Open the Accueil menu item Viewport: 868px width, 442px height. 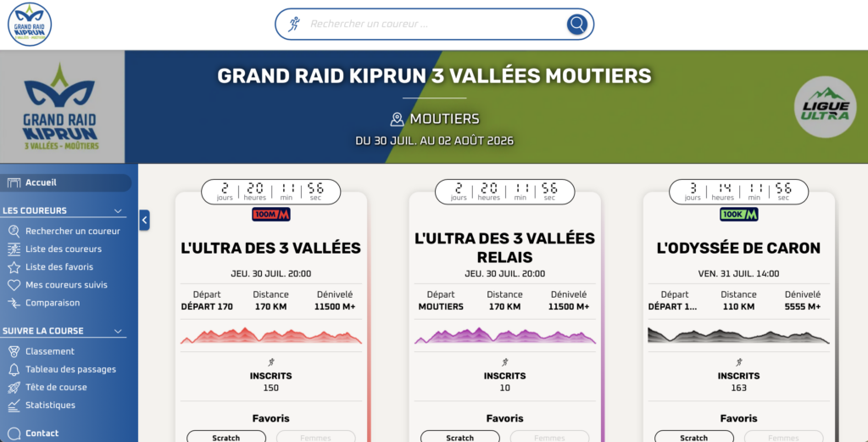66,182
